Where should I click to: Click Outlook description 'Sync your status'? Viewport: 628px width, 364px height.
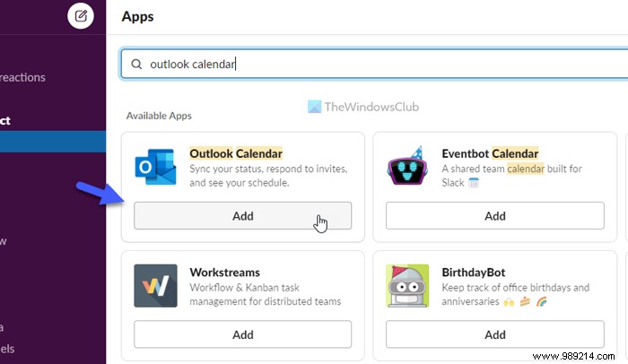point(268,176)
